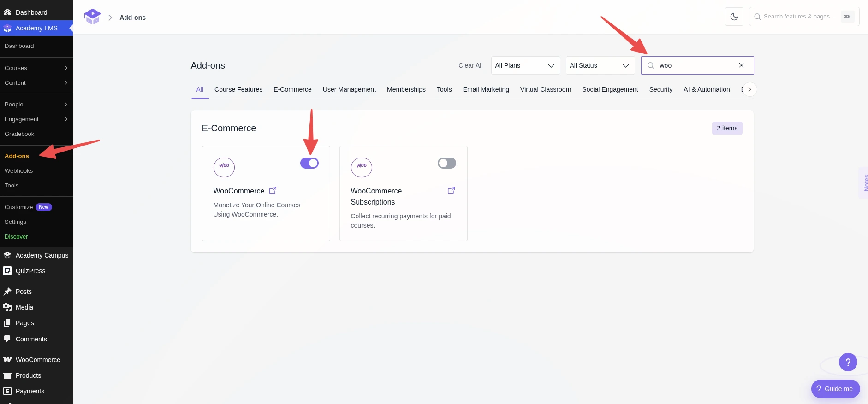Switch to the Memberships tab
868x404 pixels.
click(x=406, y=89)
